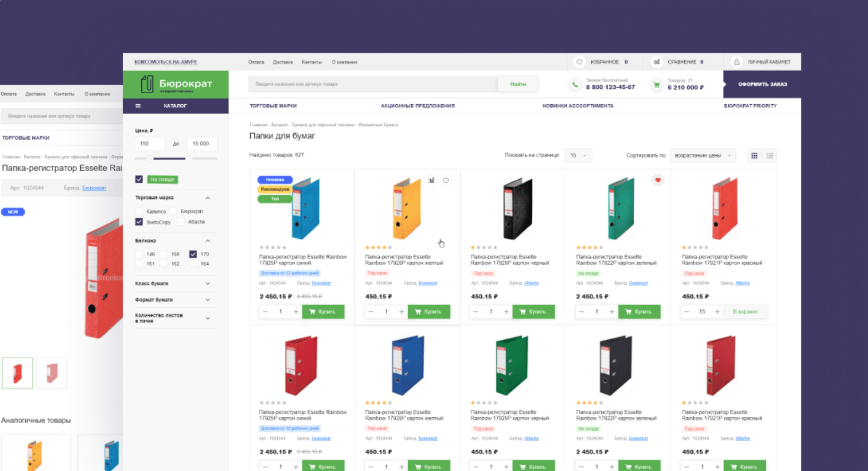
Task: Switch to the grid view layout icon
Action: (754, 156)
